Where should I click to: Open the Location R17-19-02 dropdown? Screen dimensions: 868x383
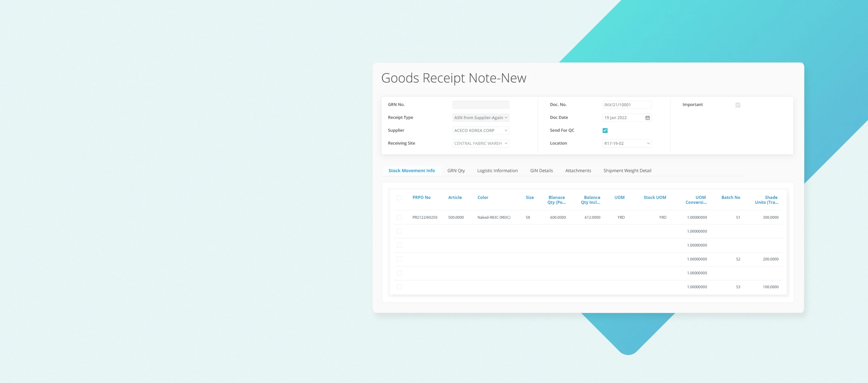[627, 143]
